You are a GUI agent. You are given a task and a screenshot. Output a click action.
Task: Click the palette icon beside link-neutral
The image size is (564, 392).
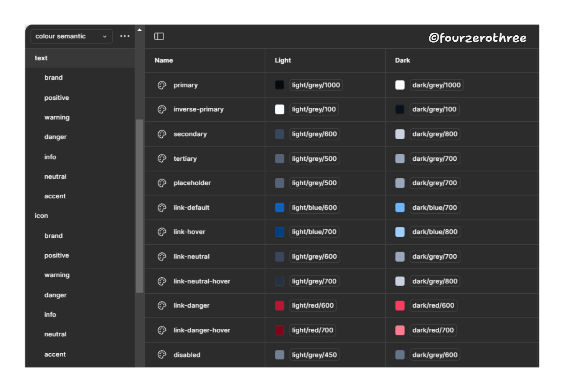click(162, 257)
